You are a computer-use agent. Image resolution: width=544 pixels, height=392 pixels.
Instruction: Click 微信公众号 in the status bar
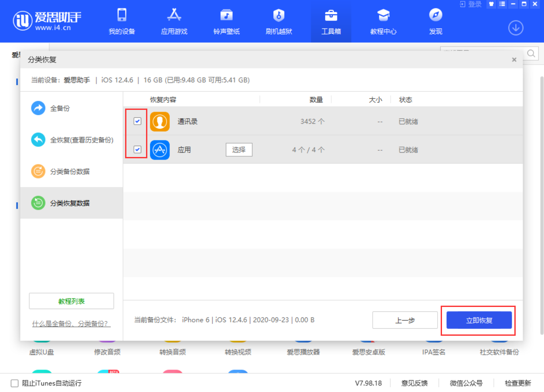click(466, 383)
